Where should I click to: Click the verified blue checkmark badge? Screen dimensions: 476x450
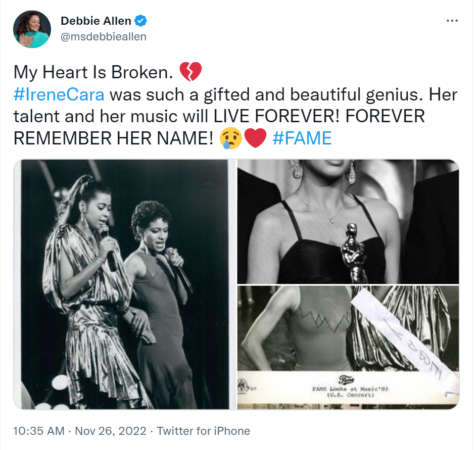click(140, 21)
